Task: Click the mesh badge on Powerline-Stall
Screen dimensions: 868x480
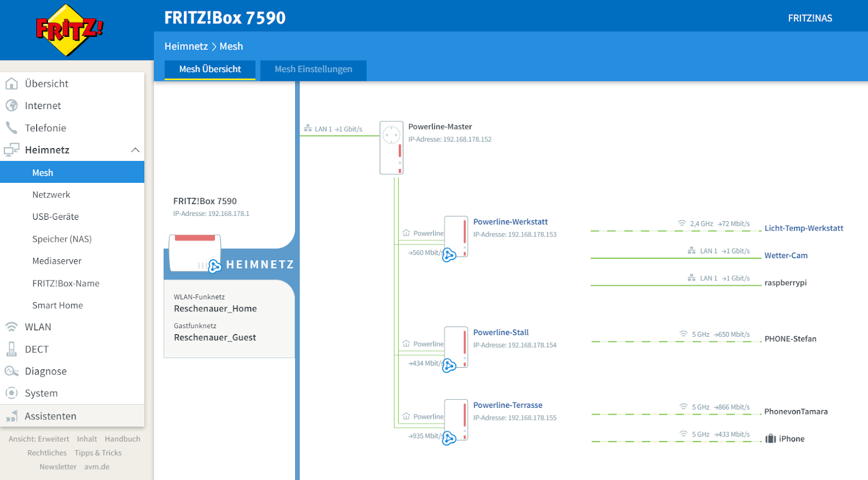Action: (x=449, y=366)
